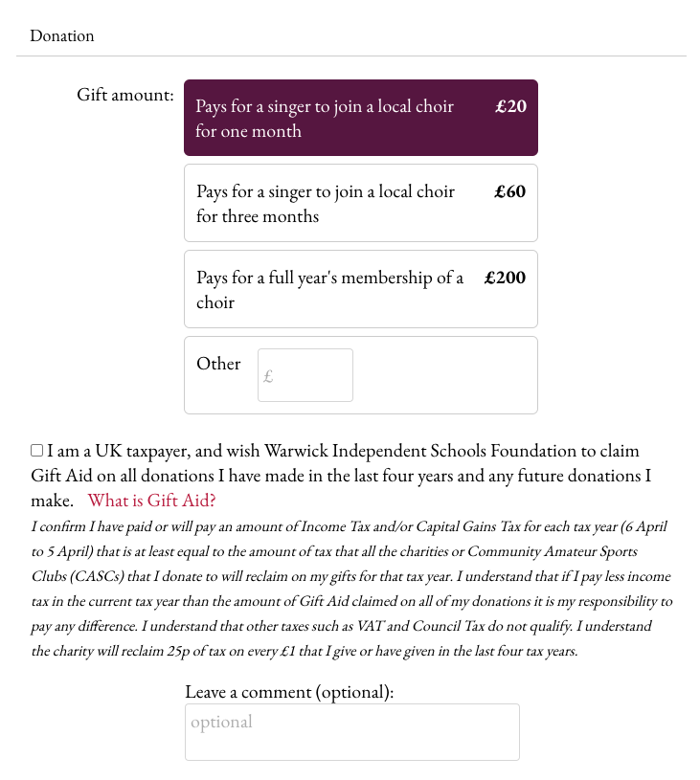The width and height of the screenshot is (700, 780).
Task: Click the 'Gift amount:' field label
Action: (x=125, y=95)
